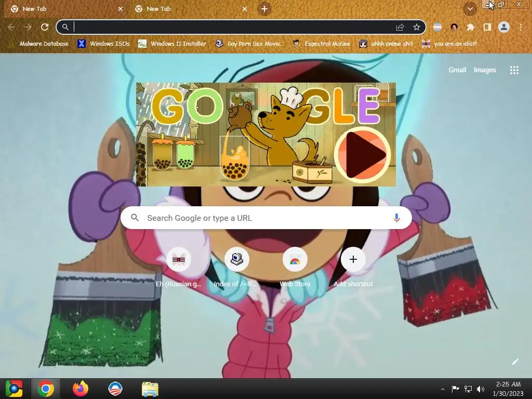Open the Obama logo taskbar app
The height and width of the screenshot is (399, 532).
[x=115, y=389]
